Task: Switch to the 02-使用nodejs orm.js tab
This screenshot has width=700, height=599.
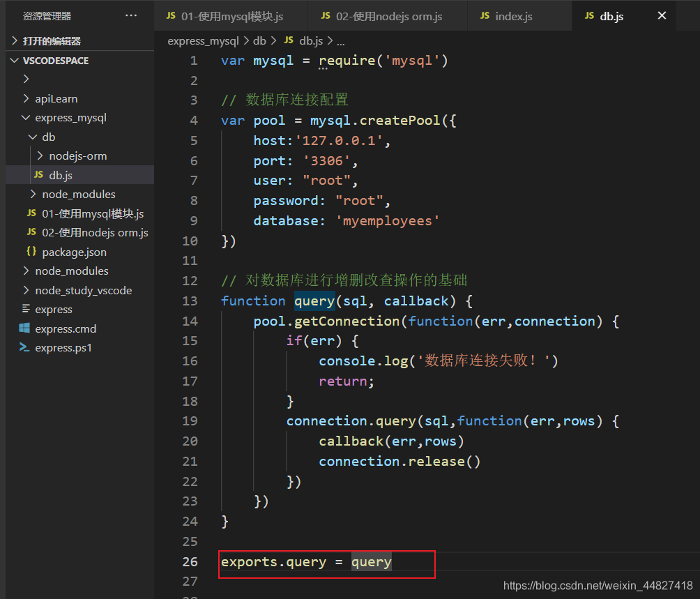Action: pos(388,15)
